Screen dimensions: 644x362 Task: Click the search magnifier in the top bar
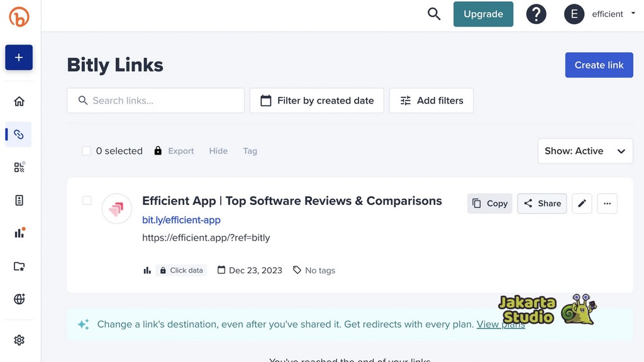click(x=434, y=14)
